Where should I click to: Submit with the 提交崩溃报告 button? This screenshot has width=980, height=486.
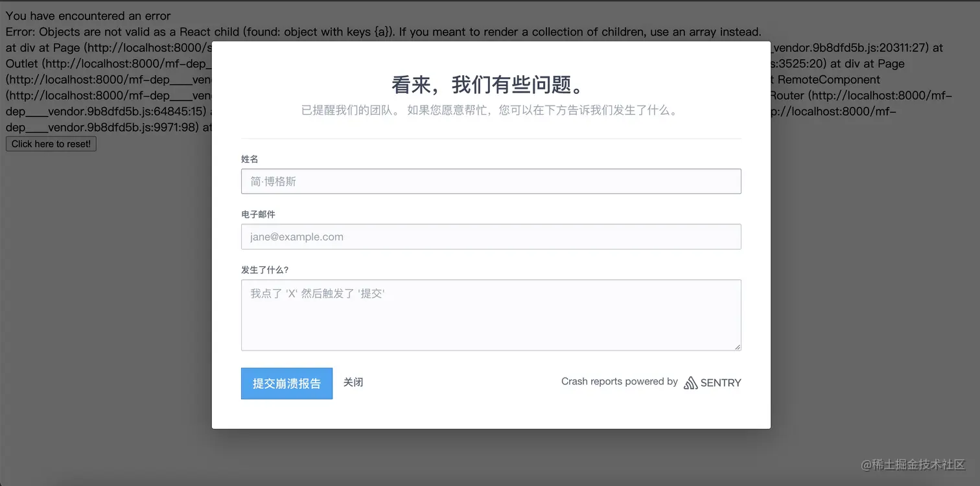(x=286, y=384)
